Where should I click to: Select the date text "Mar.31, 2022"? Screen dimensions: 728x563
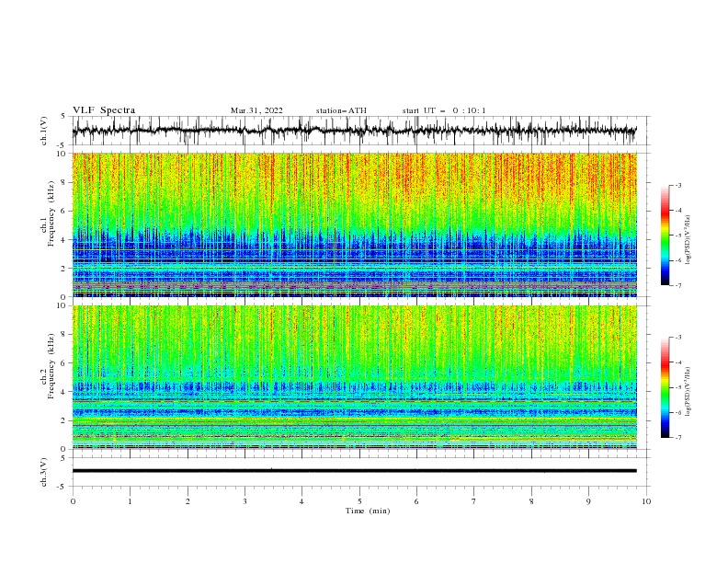tap(256, 110)
